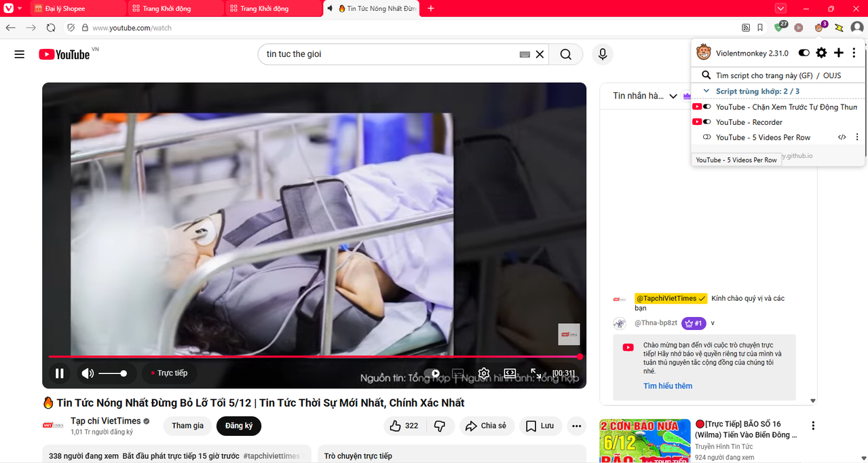Open Violentmonkey dashboard settings gear
This screenshot has height=463, width=868.
(821, 53)
